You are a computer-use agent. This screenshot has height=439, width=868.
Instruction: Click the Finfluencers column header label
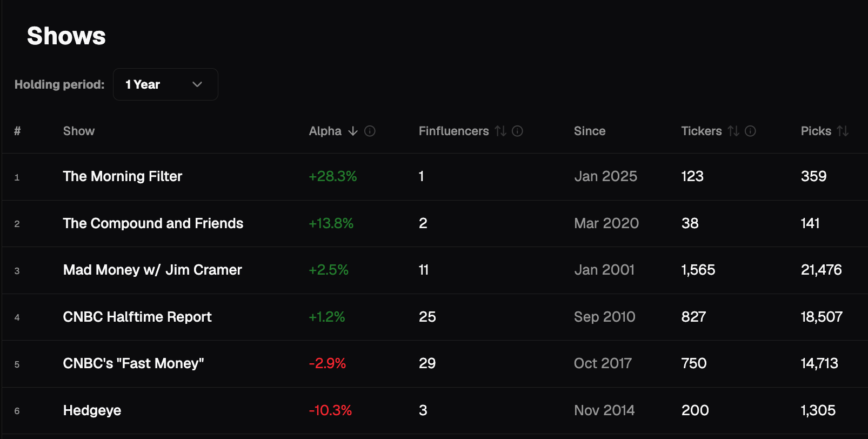(x=453, y=131)
